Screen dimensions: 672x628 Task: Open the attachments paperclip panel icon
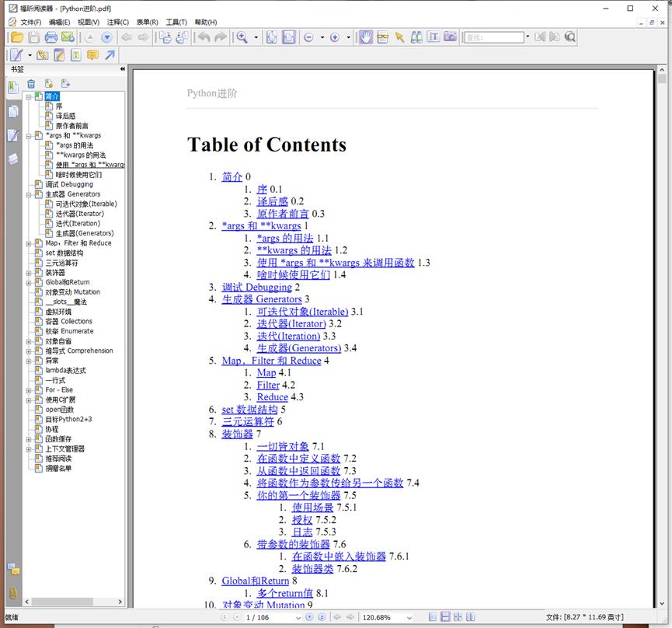(13, 593)
